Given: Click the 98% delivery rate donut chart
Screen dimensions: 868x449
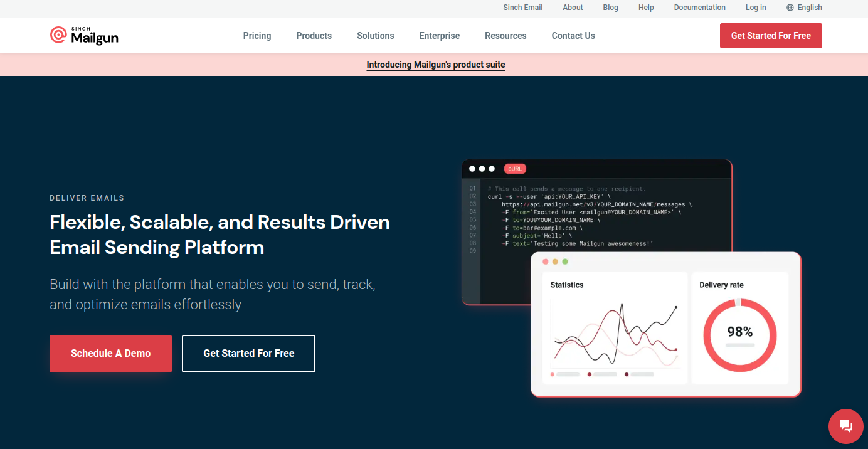Looking at the screenshot, I should pyautogui.click(x=739, y=335).
